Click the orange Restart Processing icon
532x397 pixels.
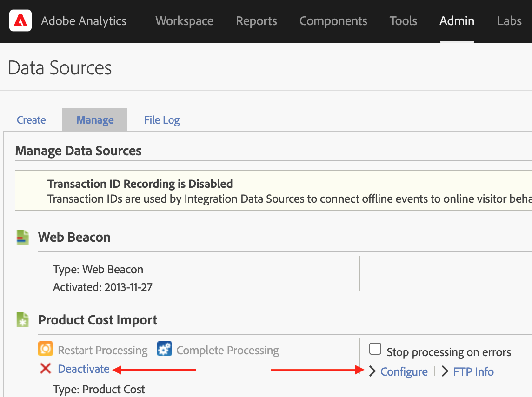(46, 349)
